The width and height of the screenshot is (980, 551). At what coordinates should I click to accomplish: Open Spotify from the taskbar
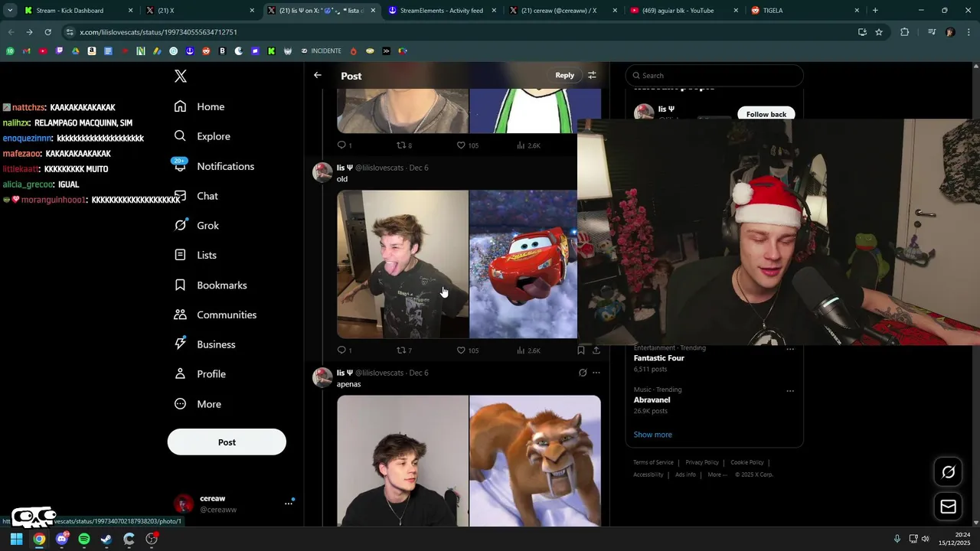[84, 539]
